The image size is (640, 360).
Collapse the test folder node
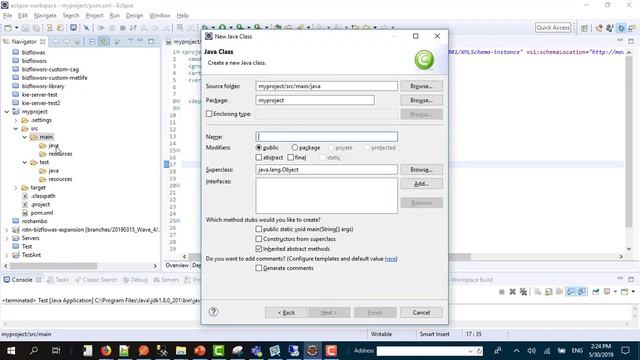click(24, 162)
